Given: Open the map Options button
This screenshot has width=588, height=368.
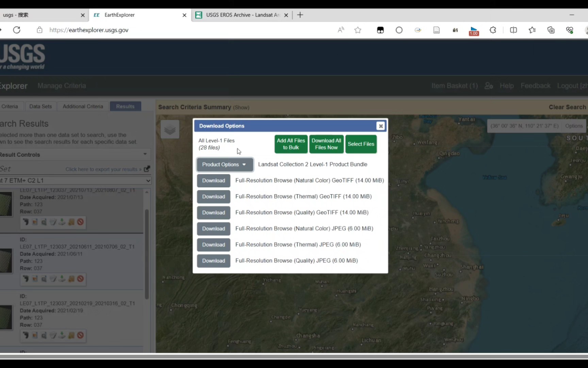Looking at the screenshot, I should pos(574,126).
